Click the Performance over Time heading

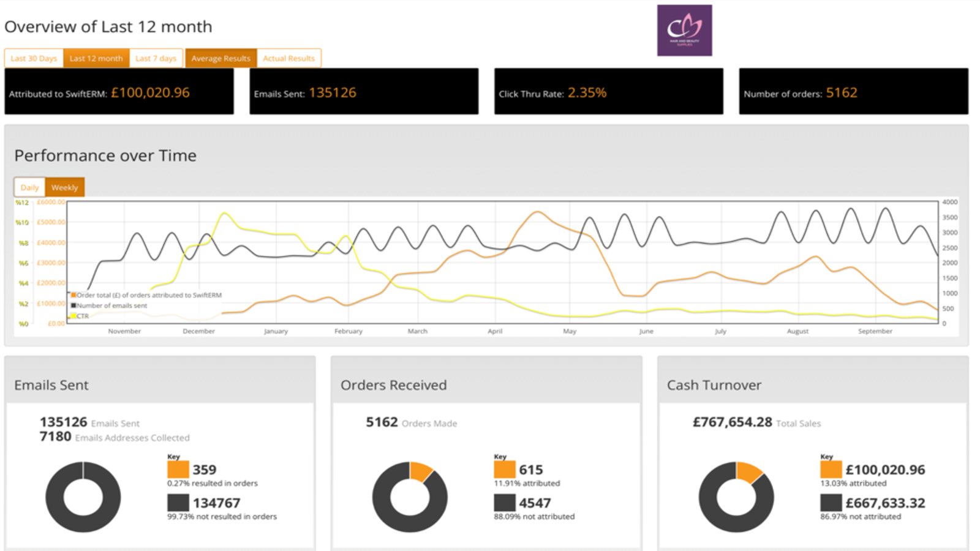(105, 156)
